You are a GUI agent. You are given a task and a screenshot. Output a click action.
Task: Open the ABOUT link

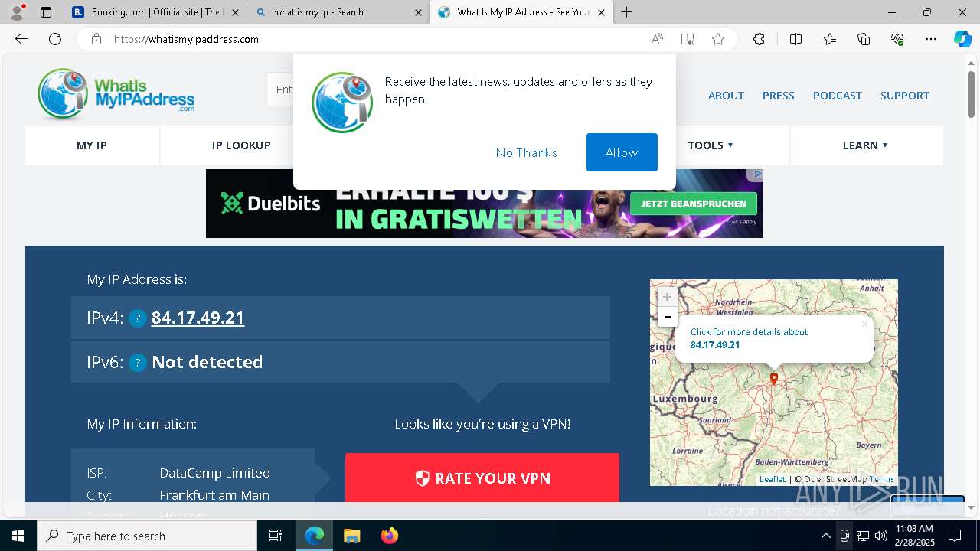click(726, 96)
